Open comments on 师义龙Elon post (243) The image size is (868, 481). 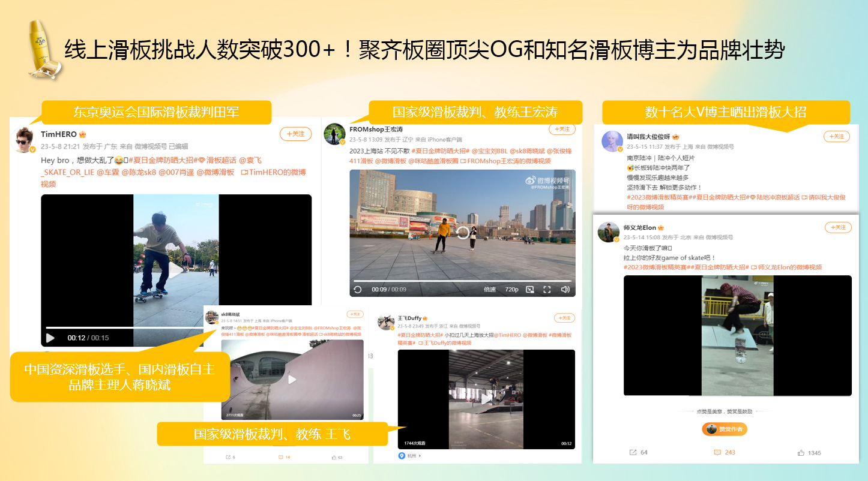coord(717,452)
